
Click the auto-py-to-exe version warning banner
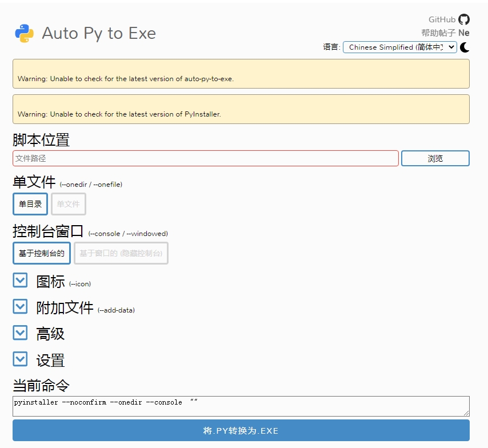click(x=241, y=74)
